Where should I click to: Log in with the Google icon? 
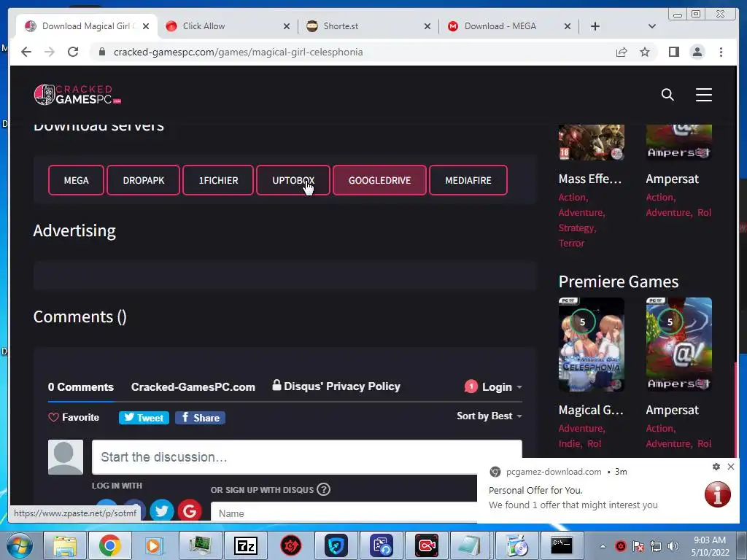[x=190, y=511]
